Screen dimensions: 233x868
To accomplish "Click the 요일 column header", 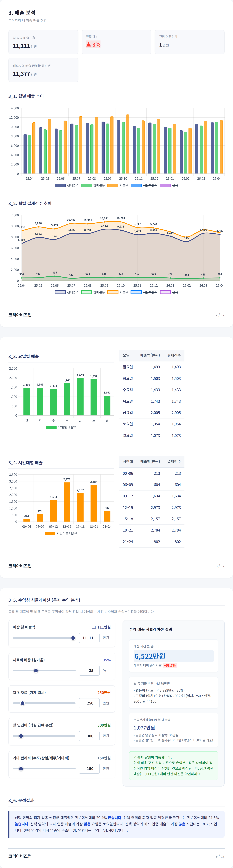I will coord(126,356).
